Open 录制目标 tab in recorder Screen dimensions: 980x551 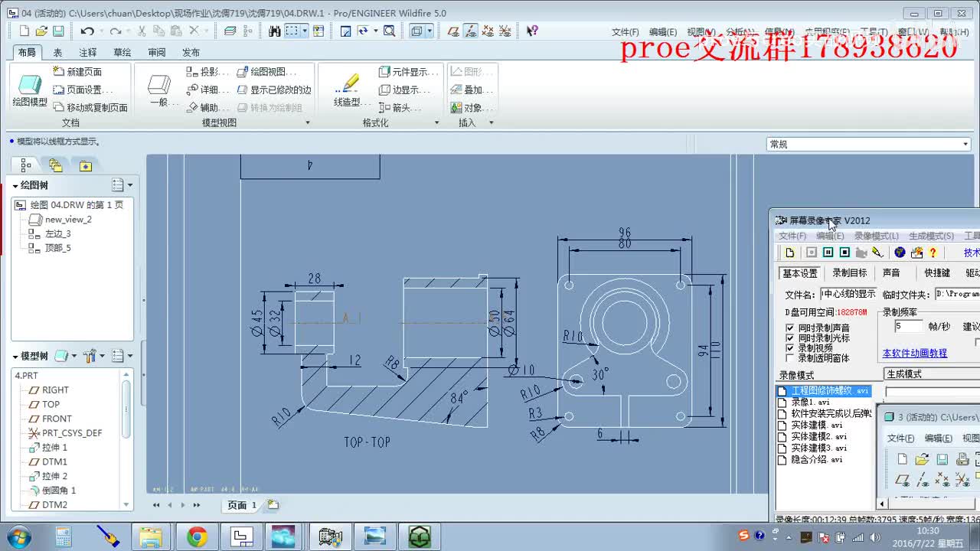pos(850,272)
